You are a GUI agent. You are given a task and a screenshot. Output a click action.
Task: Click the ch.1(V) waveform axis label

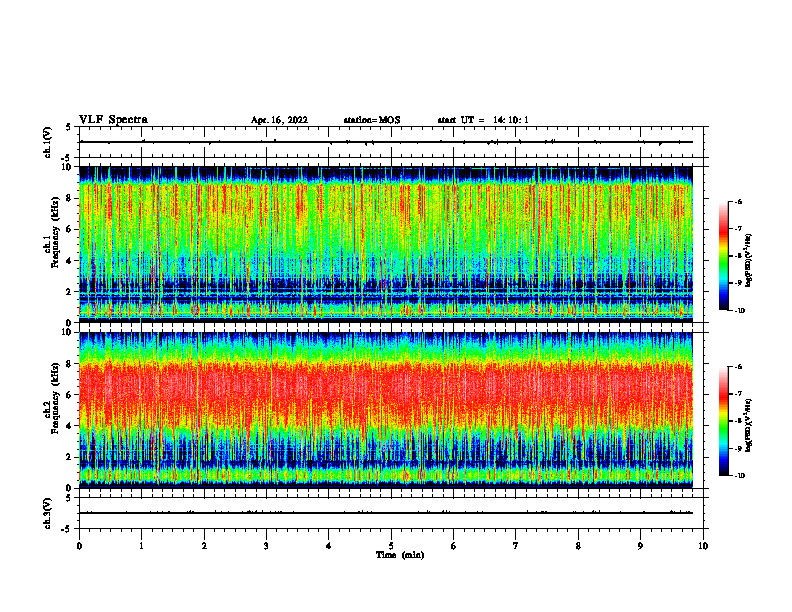[48, 142]
